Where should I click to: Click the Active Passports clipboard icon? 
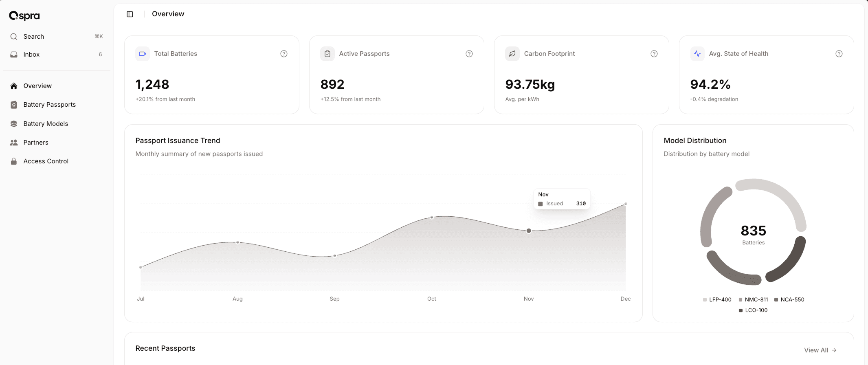click(x=327, y=54)
